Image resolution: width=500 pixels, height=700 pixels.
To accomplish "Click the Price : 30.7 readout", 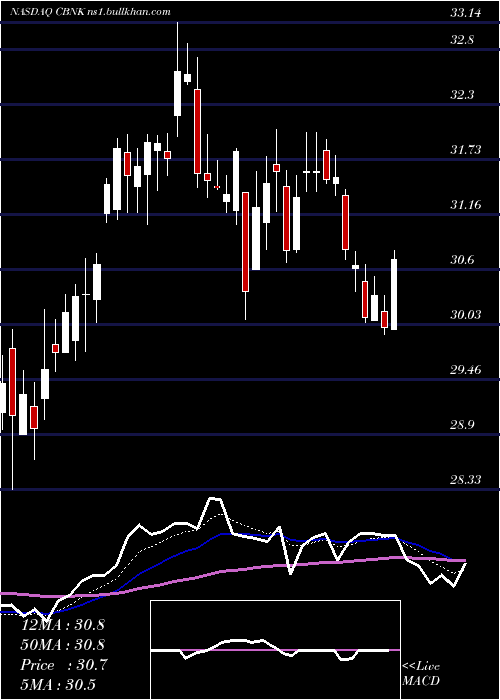I will point(64,665).
